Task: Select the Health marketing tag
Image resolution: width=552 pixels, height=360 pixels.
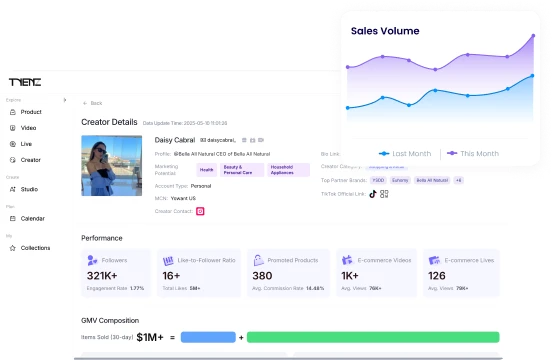Action: 207,170
